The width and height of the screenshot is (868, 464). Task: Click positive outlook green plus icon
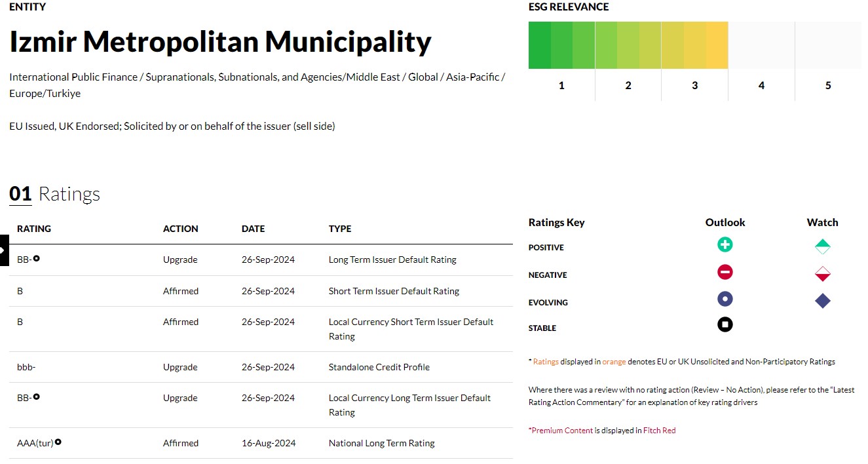(725, 245)
